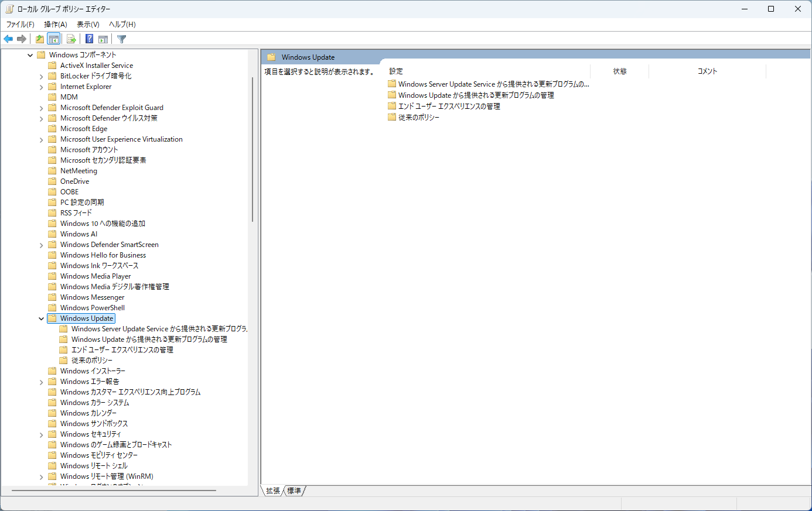Click the app icon in title bar
The image size is (812, 511).
pos(9,9)
